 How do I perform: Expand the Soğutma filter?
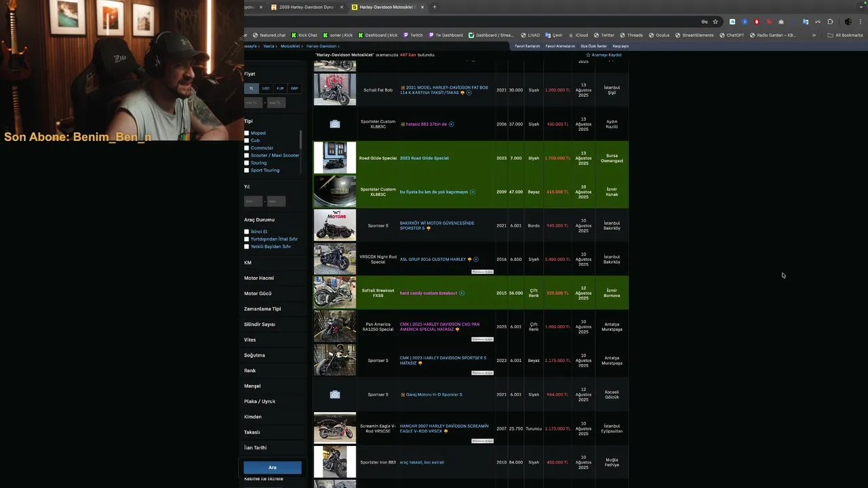click(255, 355)
